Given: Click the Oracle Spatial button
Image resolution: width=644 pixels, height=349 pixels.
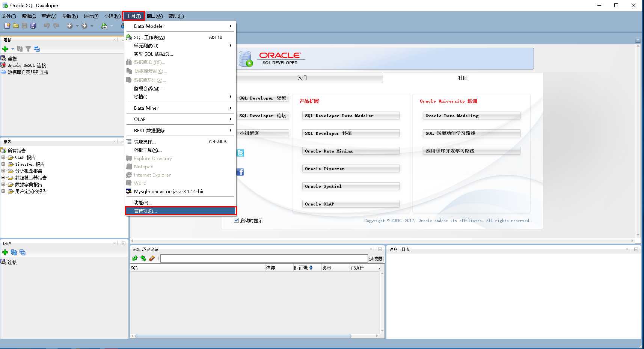Looking at the screenshot, I should 351,186.
